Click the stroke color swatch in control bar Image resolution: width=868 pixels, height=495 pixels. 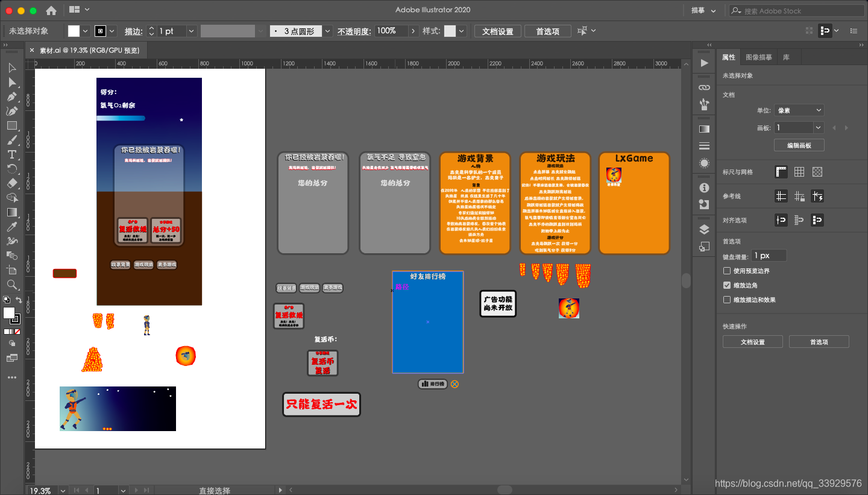(x=100, y=31)
